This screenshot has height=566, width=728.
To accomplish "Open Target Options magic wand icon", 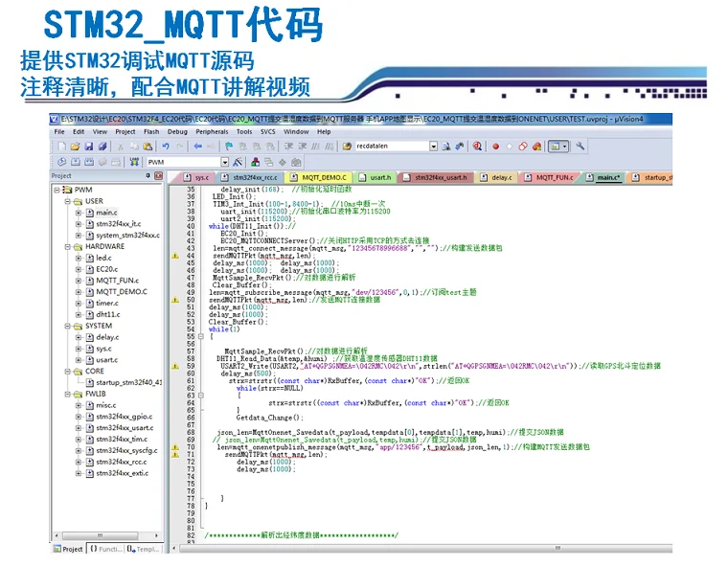I will click(x=238, y=162).
